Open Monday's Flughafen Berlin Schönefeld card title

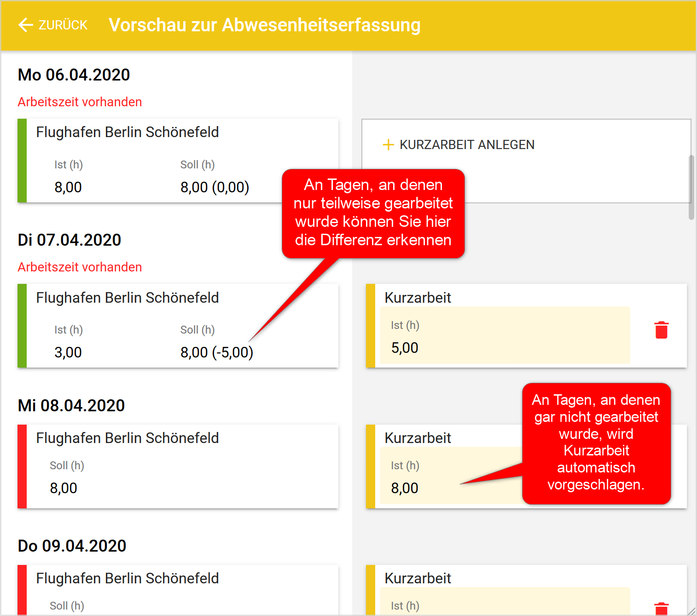pos(128,132)
